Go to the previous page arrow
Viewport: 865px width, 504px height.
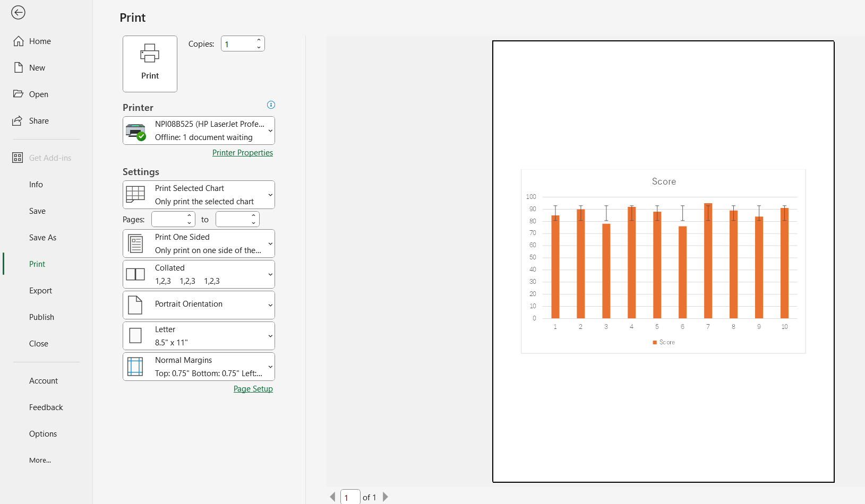tap(332, 497)
